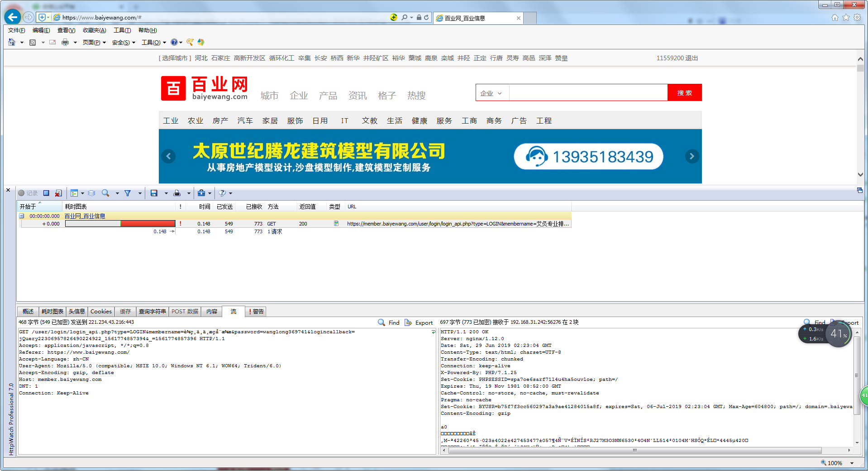
Task: Click the save log floppy disk icon
Action: (154, 193)
